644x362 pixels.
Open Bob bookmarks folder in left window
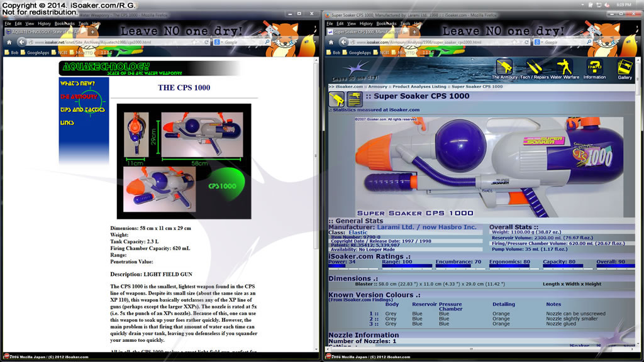tap(11, 53)
